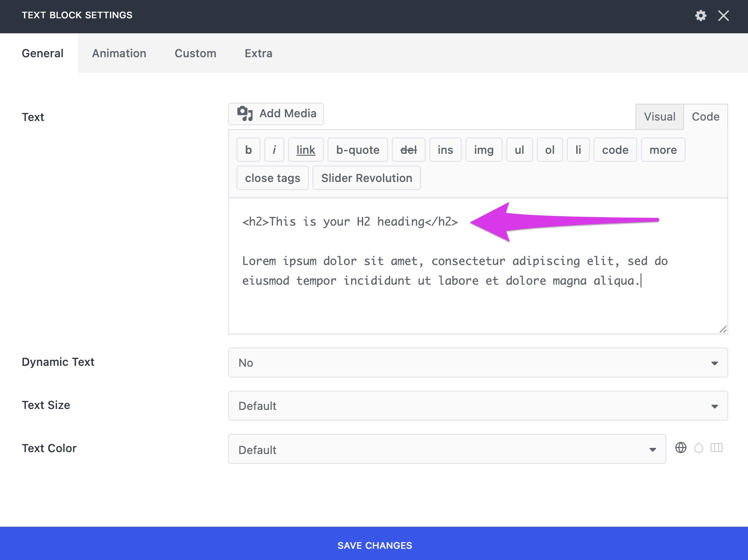748x560 pixels.
Task: Click the Save Changes button
Action: pos(374,544)
